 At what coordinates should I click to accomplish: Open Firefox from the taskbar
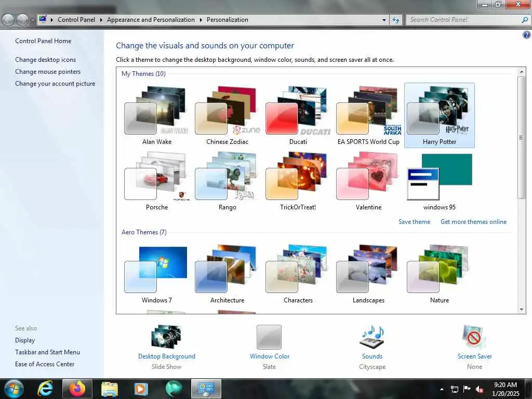pyautogui.click(x=77, y=389)
